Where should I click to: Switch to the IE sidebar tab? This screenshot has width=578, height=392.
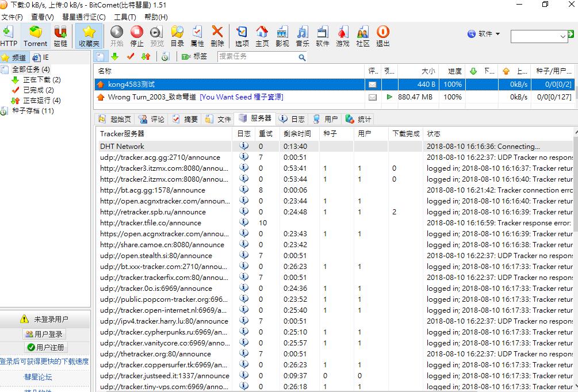pyautogui.click(x=41, y=57)
